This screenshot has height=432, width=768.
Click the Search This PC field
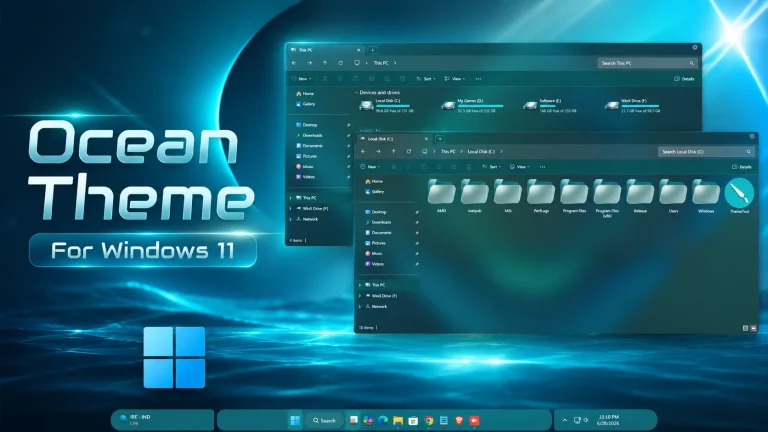pos(647,63)
